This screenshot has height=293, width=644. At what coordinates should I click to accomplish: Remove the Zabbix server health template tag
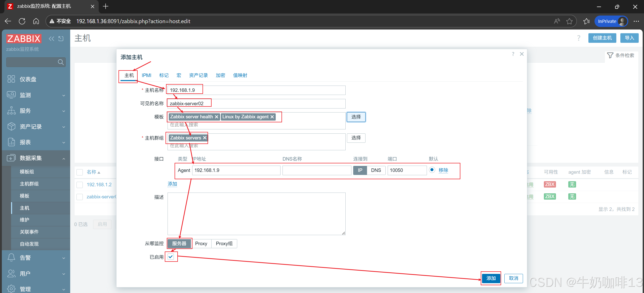click(217, 117)
